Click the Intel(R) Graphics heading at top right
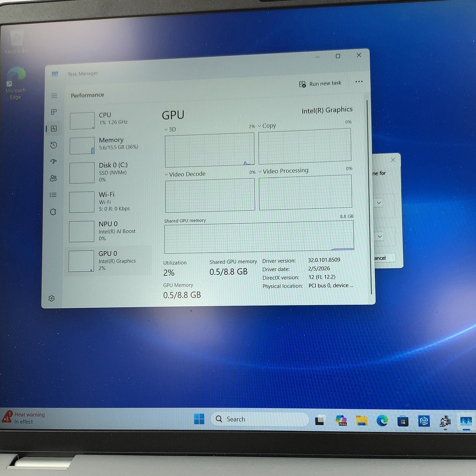This screenshot has width=476, height=476. 327,110
